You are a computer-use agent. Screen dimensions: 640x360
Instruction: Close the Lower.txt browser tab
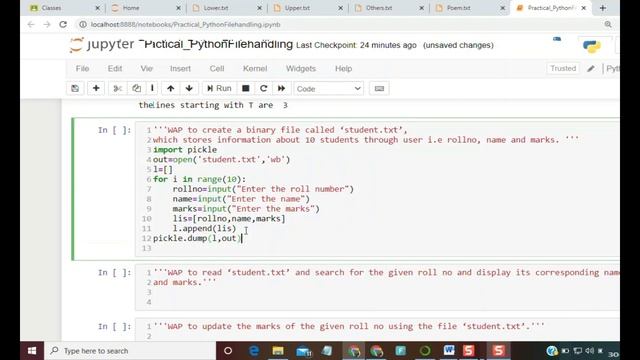point(260,8)
